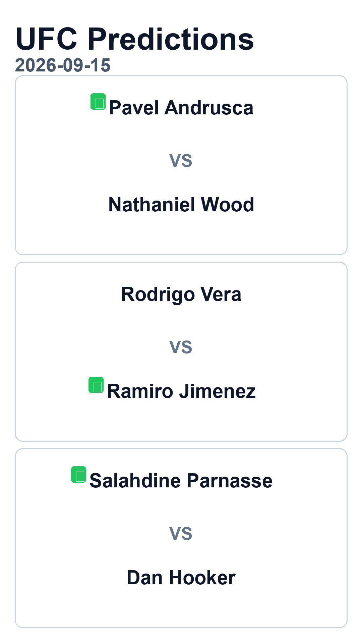Click the event date 2026-09-15
Screen dimensions: 362x644
click(63, 65)
